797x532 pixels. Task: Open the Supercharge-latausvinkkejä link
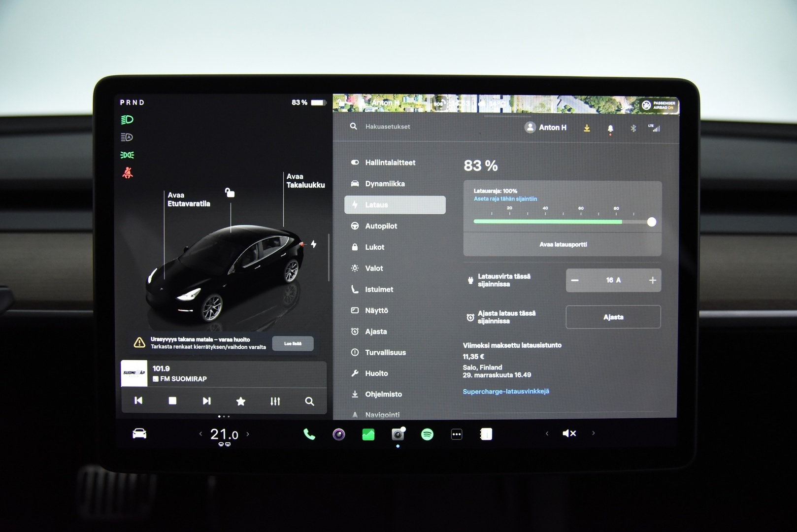coord(506,391)
